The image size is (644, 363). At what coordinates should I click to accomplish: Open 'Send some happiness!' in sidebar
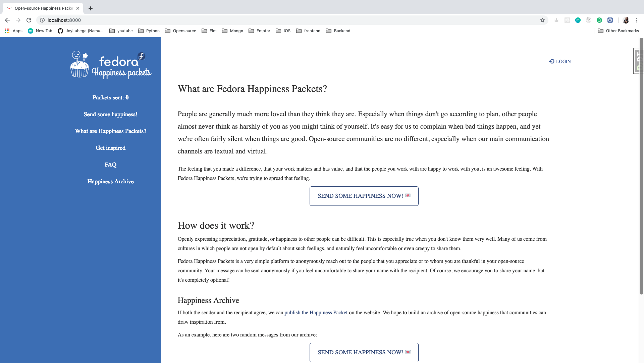[111, 114]
